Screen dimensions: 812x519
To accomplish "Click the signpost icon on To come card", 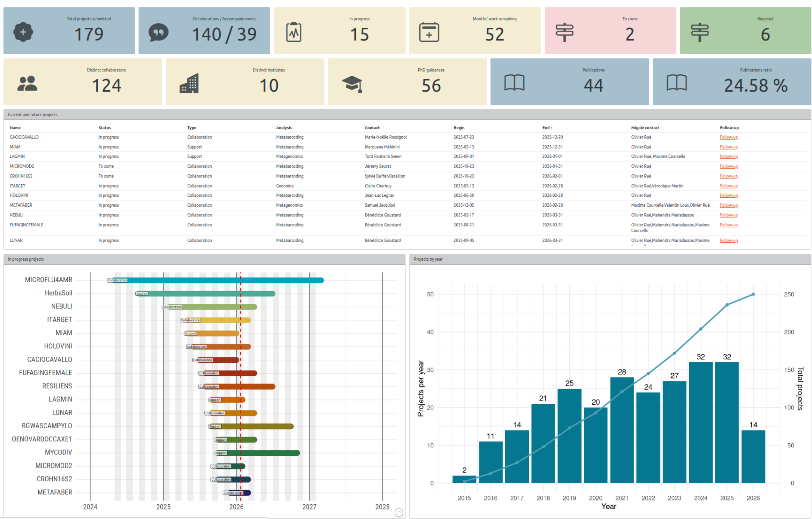I will pyautogui.click(x=564, y=32).
